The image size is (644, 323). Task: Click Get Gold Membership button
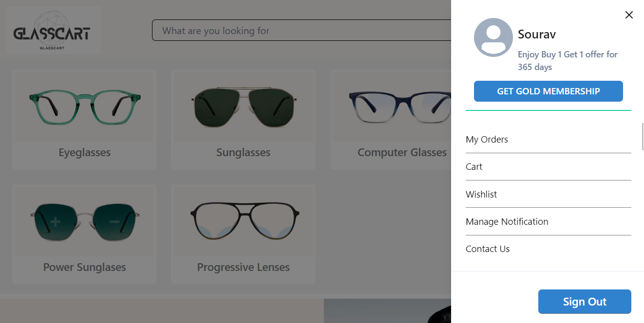548,91
